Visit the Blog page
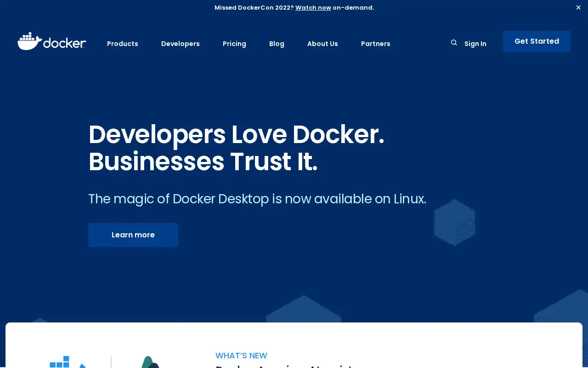 [277, 44]
